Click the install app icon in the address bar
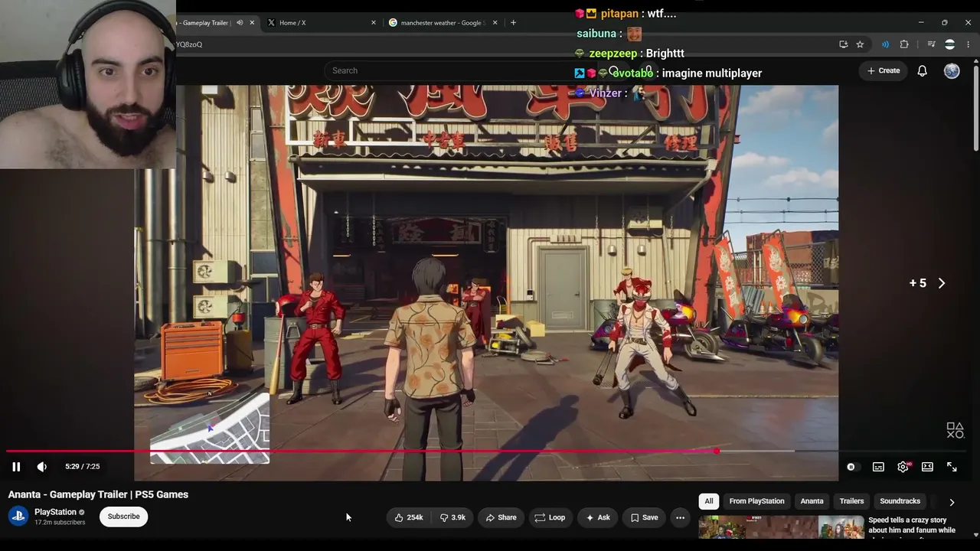The image size is (980, 551). tap(844, 44)
